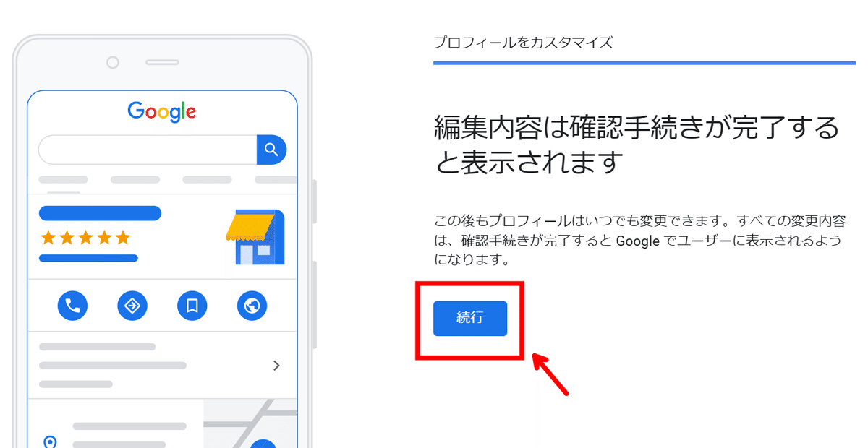The image size is (868, 448).
Task: Click the phone front camera circle
Action: 113,63
